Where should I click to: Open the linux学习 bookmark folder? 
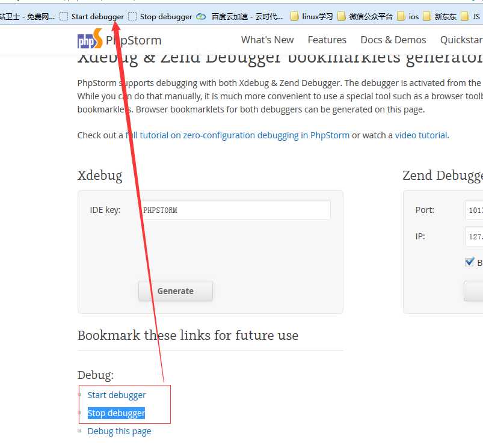coord(312,16)
